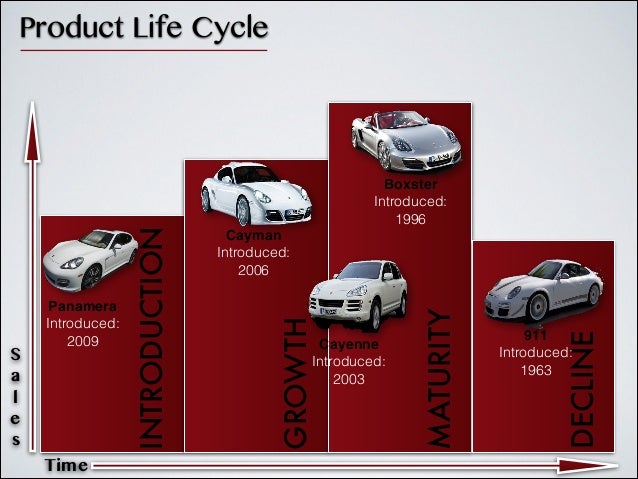The image size is (638, 479).
Task: Click the 'Introduced:' text under Panamera
Action: pos(83,324)
